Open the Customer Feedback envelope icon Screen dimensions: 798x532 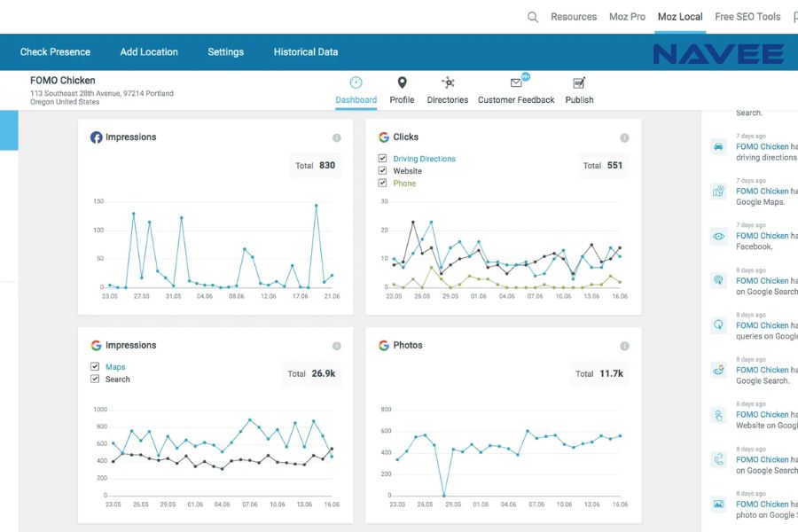[516, 82]
